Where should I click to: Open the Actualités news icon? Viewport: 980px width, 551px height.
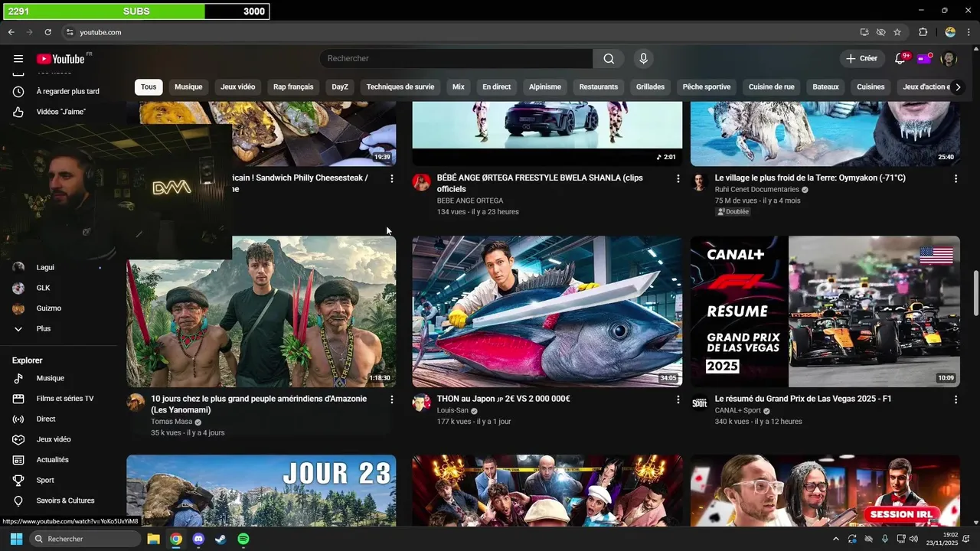coord(18,460)
